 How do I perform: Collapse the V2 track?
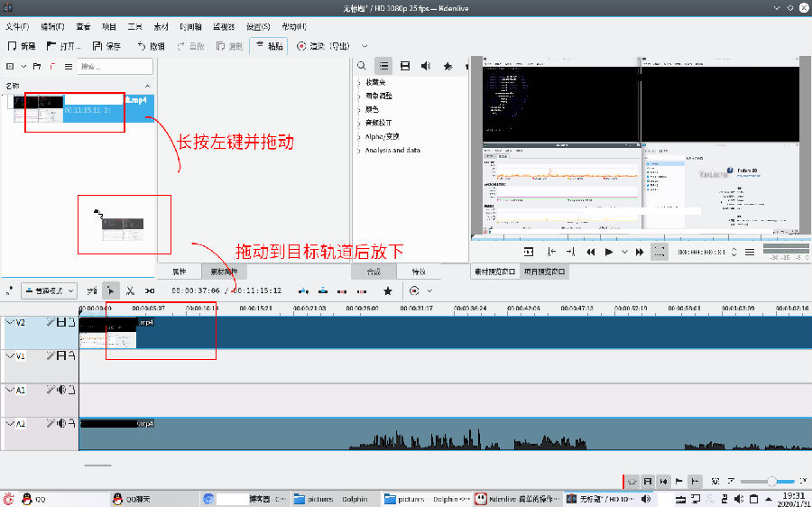[10, 321]
